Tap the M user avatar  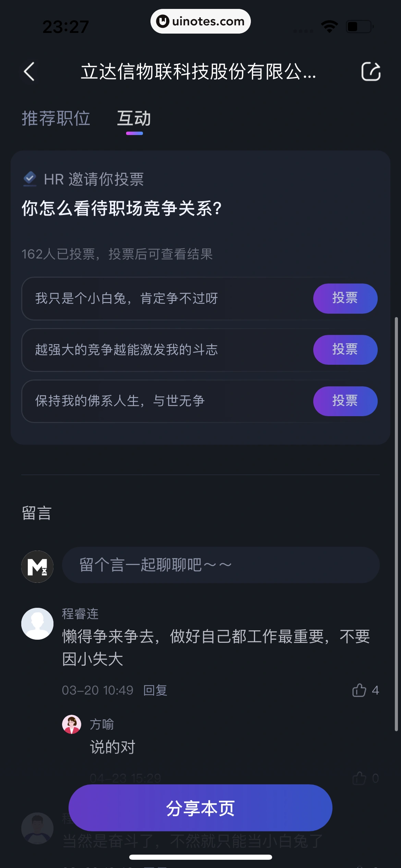[37, 566]
